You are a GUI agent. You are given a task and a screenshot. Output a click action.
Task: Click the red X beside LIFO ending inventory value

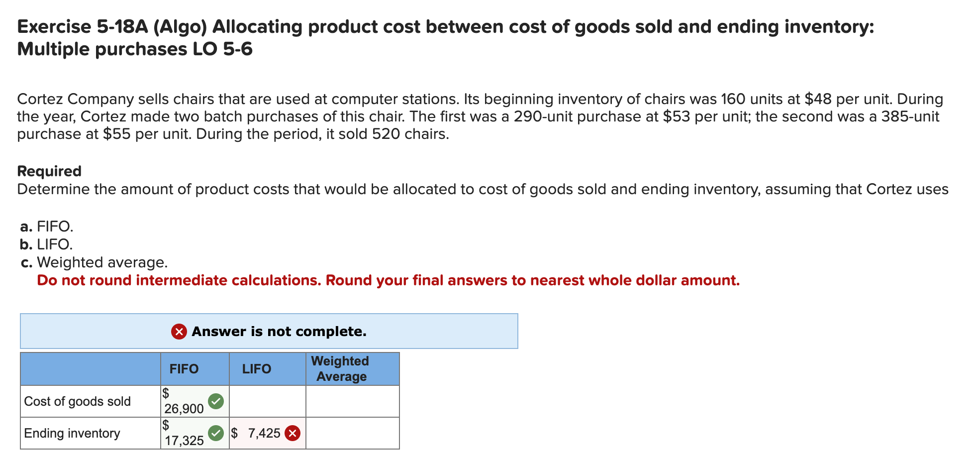[292, 433]
